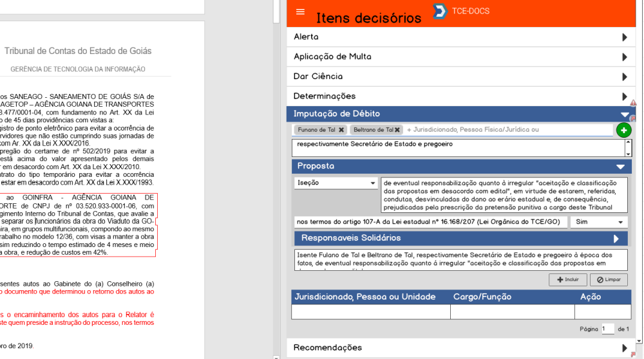This screenshot has width=644, height=359.
Task: Open the Iseção dropdown
Action: pyautogui.click(x=336, y=183)
